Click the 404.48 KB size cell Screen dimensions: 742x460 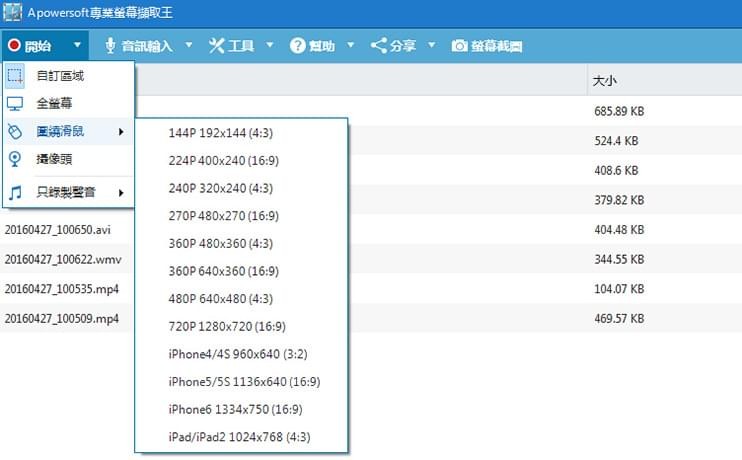619,230
